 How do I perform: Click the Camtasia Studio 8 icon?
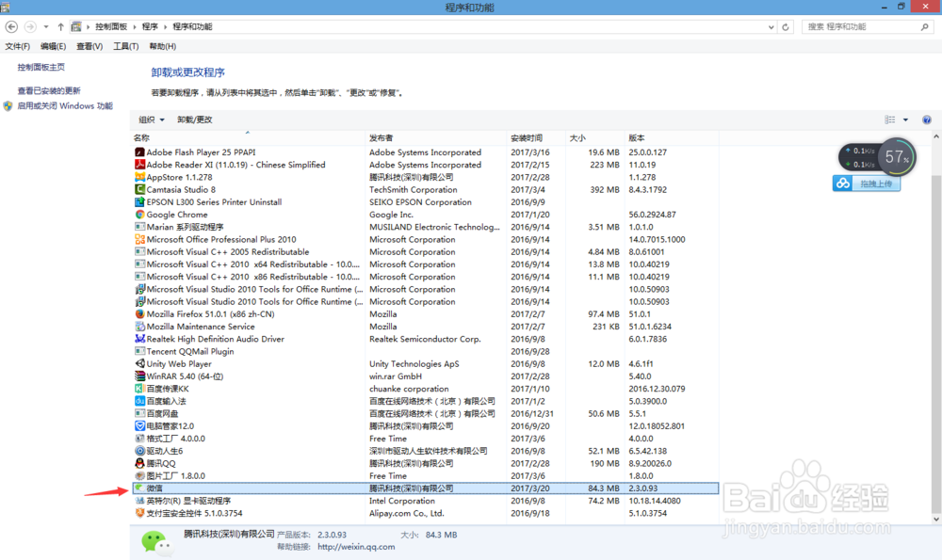coord(139,190)
